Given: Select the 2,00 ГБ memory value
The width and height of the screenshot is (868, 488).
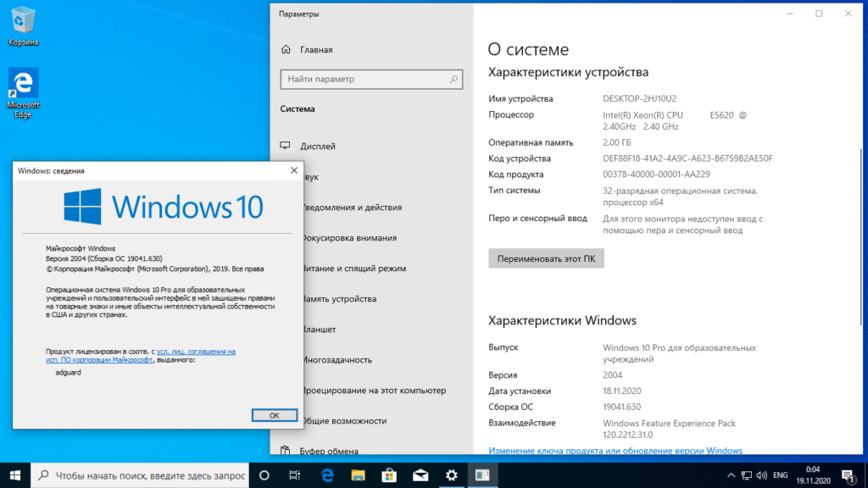Looking at the screenshot, I should click(617, 142).
